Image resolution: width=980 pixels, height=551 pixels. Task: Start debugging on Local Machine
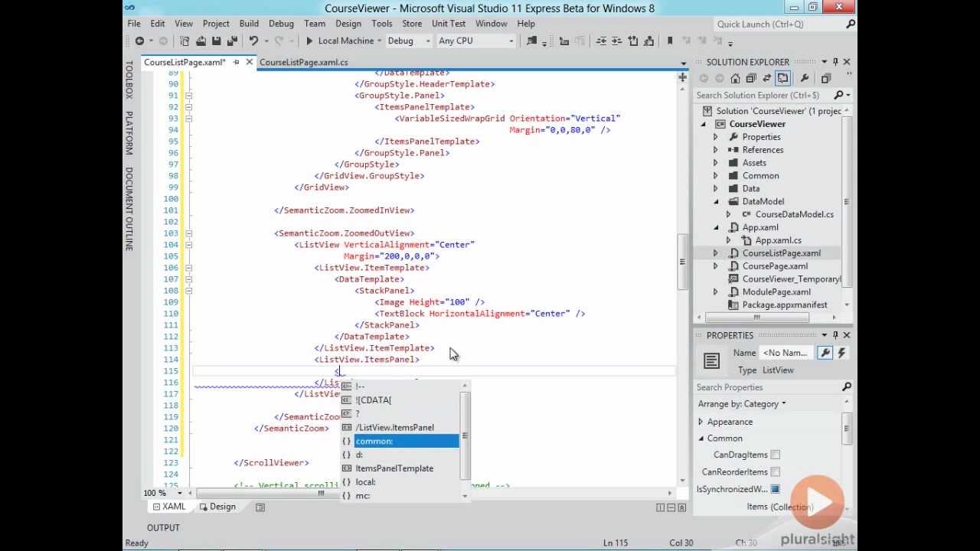pyautogui.click(x=309, y=41)
